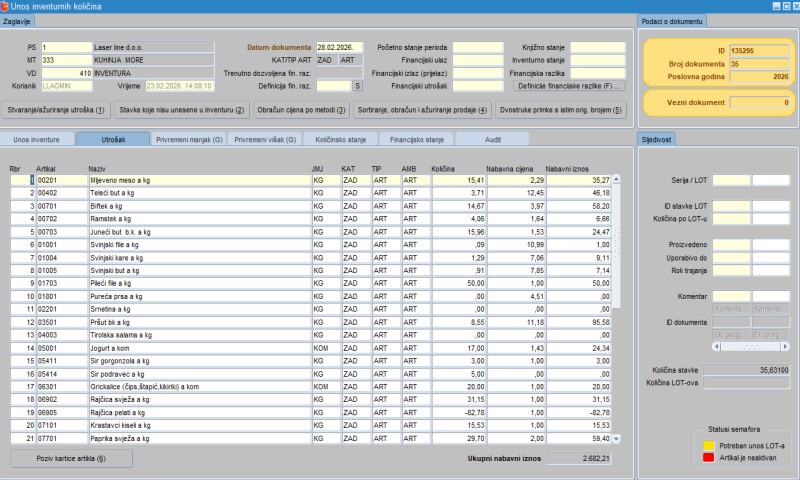
Task: Click quantity 15,96 for Juneći but
Action: coord(459,232)
